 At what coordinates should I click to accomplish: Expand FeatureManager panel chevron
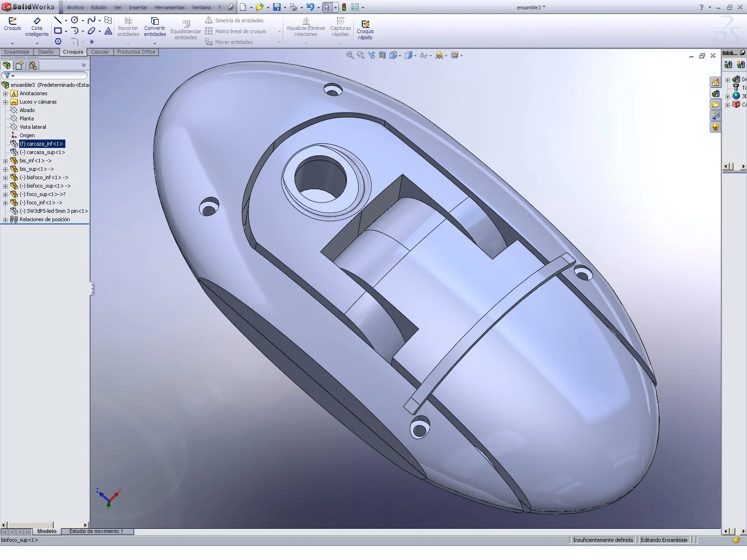(84, 65)
